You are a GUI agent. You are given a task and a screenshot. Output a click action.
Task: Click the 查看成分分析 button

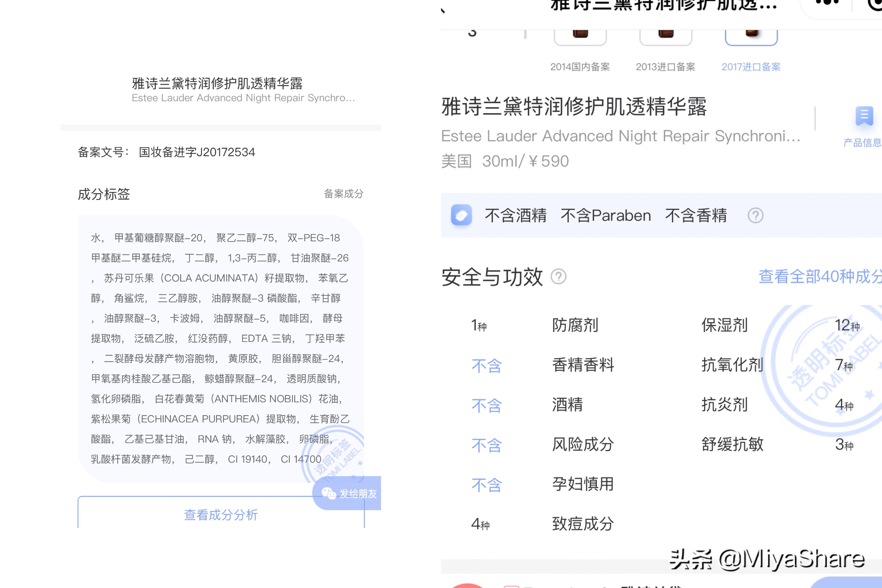220,515
